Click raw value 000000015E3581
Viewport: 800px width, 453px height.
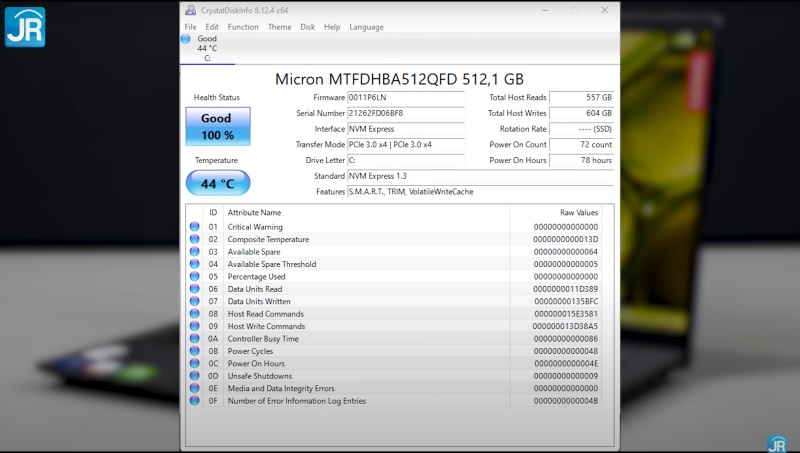click(x=566, y=314)
